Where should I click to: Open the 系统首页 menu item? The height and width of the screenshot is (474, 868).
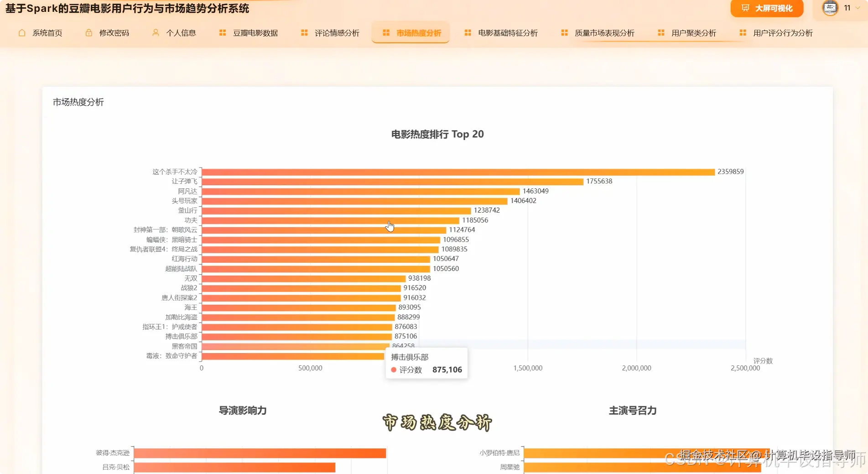tap(40, 33)
